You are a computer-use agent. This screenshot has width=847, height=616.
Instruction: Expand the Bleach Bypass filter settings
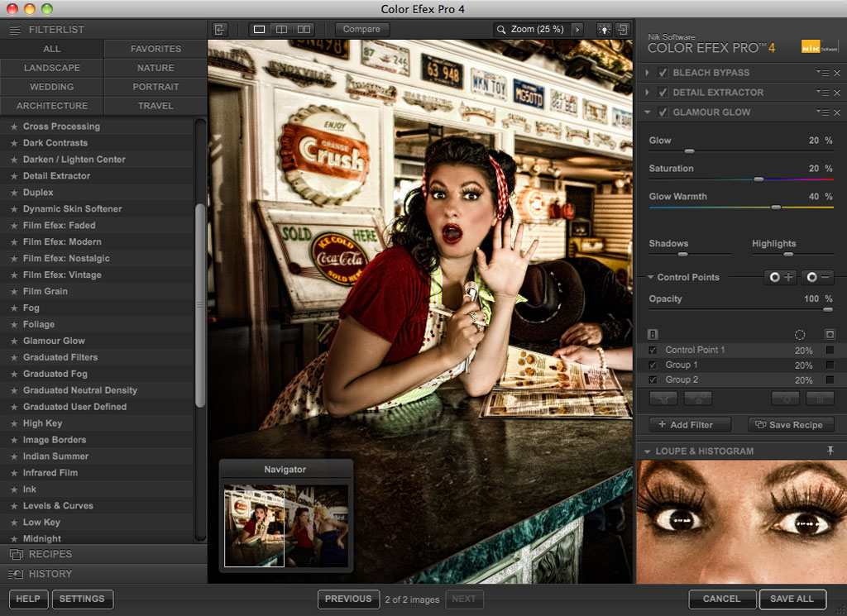click(648, 73)
